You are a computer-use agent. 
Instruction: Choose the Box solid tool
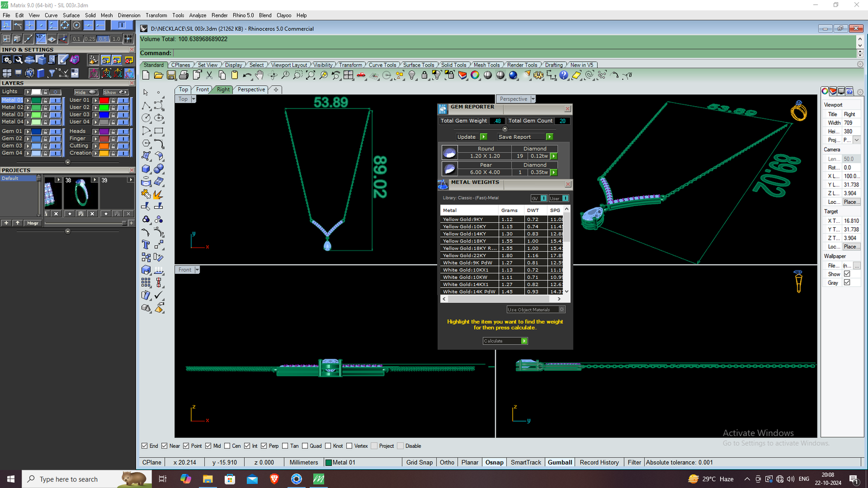(x=146, y=169)
